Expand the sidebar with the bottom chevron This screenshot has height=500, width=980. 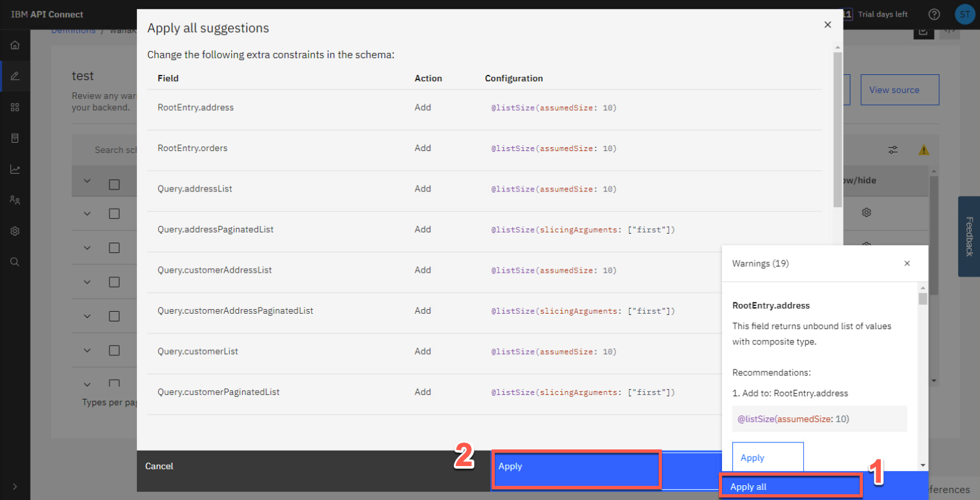tap(15, 487)
